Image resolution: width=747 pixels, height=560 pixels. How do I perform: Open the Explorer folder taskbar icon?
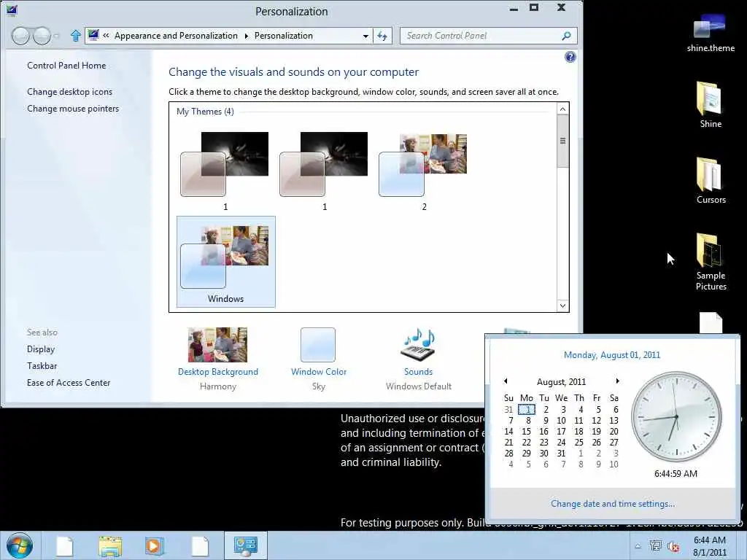click(110, 546)
